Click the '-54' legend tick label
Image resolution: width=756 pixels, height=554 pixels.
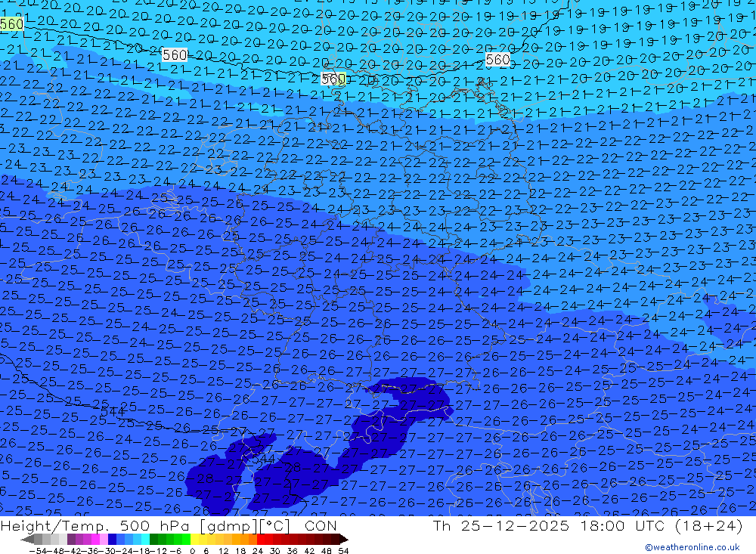point(38,551)
